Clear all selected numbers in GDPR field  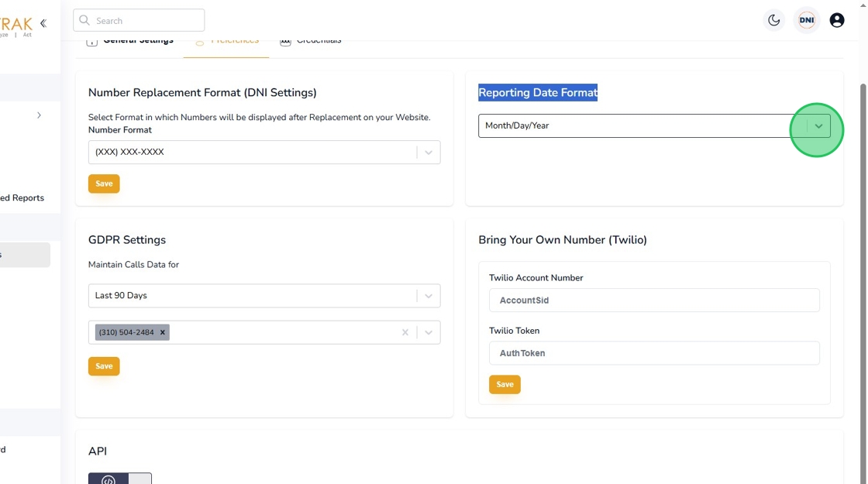tap(405, 332)
